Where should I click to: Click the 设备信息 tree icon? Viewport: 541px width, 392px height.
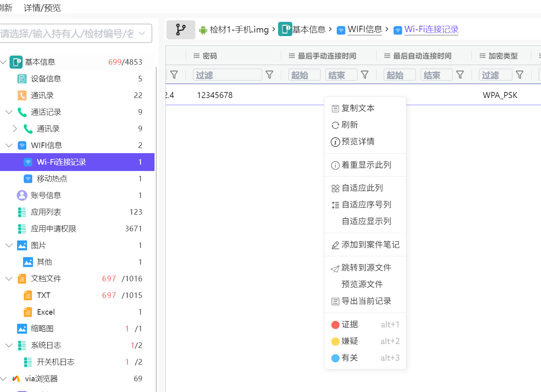[x=22, y=79]
